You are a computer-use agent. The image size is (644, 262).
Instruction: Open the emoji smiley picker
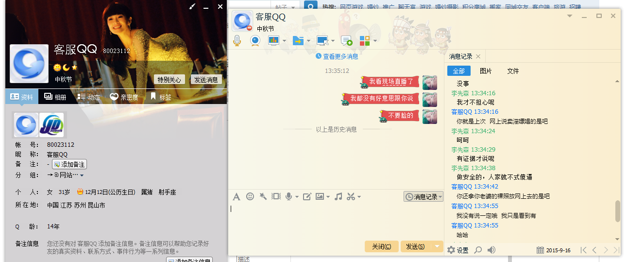tap(250, 196)
